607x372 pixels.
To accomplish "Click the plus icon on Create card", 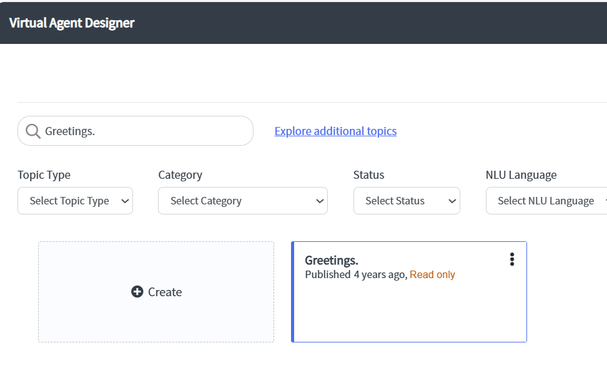I will click(137, 291).
